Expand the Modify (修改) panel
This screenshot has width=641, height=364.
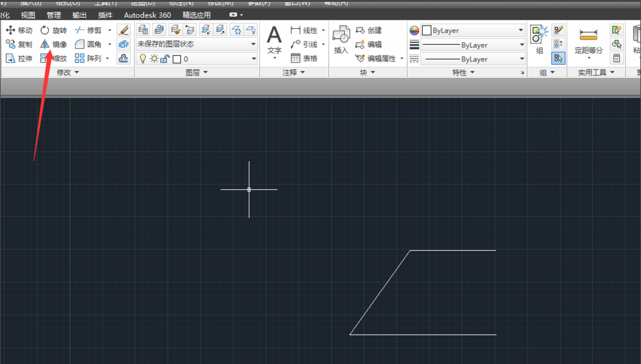(68, 73)
